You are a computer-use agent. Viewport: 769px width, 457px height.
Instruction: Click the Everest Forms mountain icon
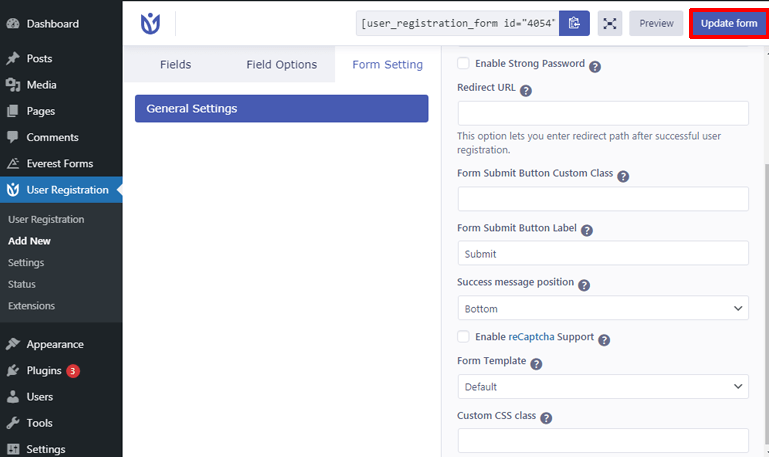click(x=13, y=163)
